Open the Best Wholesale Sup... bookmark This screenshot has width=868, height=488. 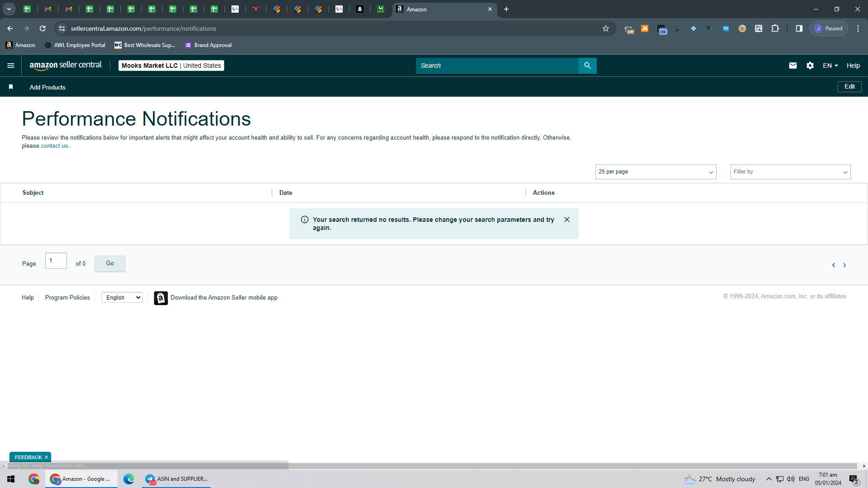tap(145, 45)
